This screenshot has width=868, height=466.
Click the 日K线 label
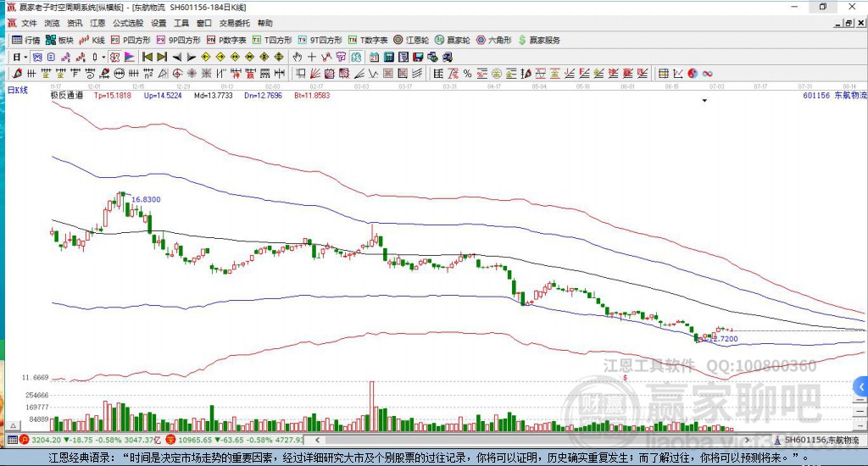click(17, 90)
